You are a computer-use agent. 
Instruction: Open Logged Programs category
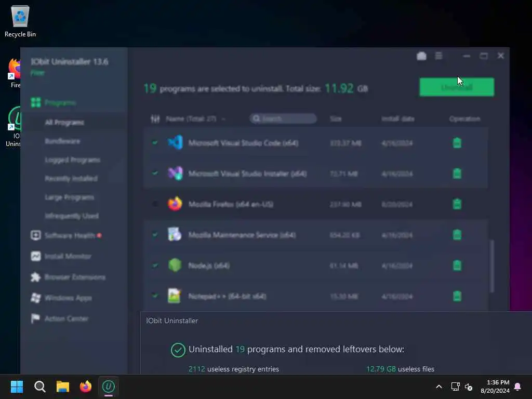pyautogui.click(x=72, y=160)
